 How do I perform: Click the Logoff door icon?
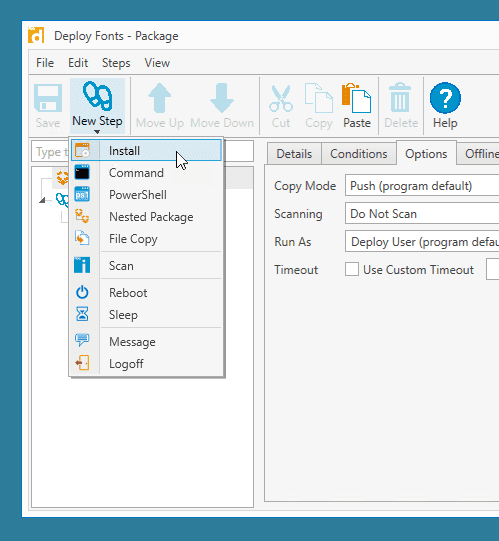(82, 363)
